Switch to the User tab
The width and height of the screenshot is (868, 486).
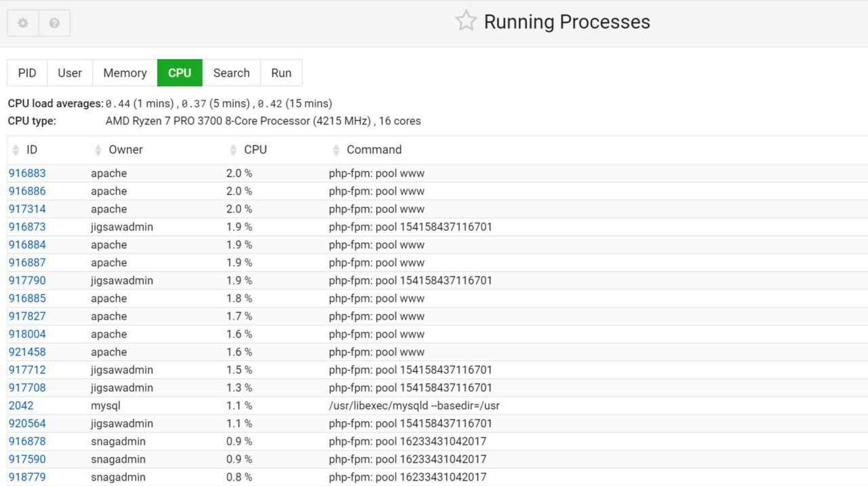click(70, 73)
